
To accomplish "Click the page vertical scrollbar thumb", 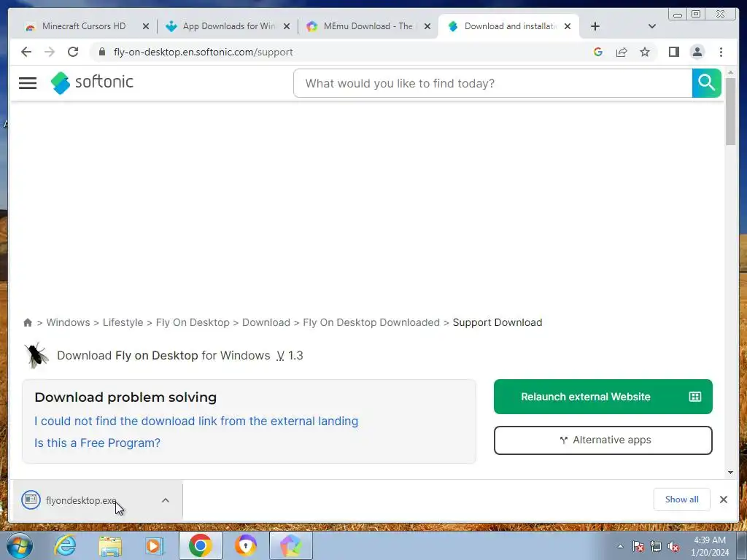I will (730, 111).
